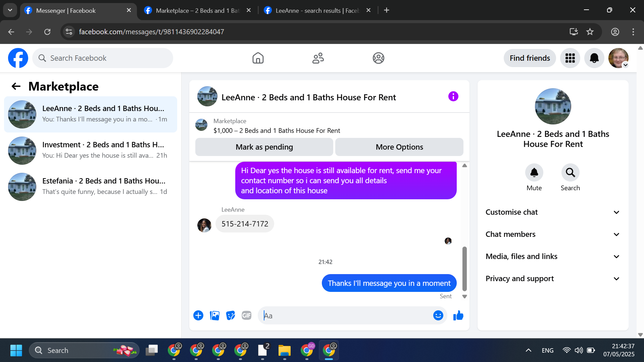Select the Messenger | Facebook tab
This screenshot has height=362, width=644.
[78, 10]
